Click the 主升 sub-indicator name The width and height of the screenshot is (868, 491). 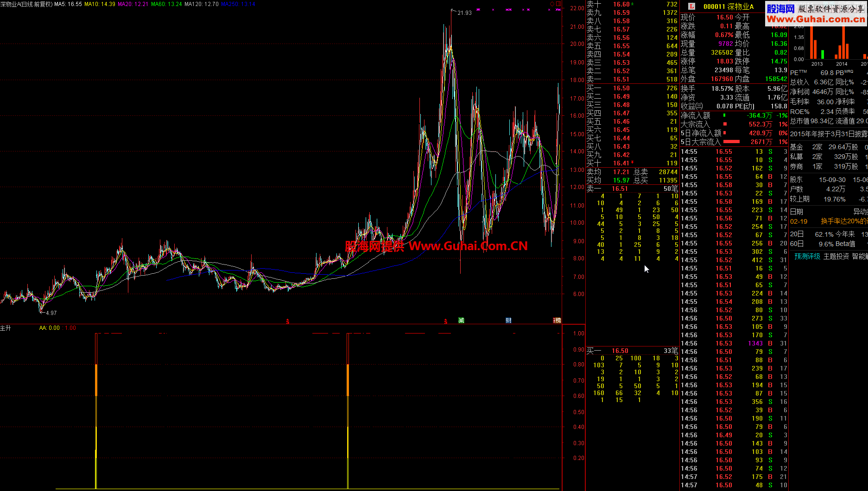click(x=6, y=328)
